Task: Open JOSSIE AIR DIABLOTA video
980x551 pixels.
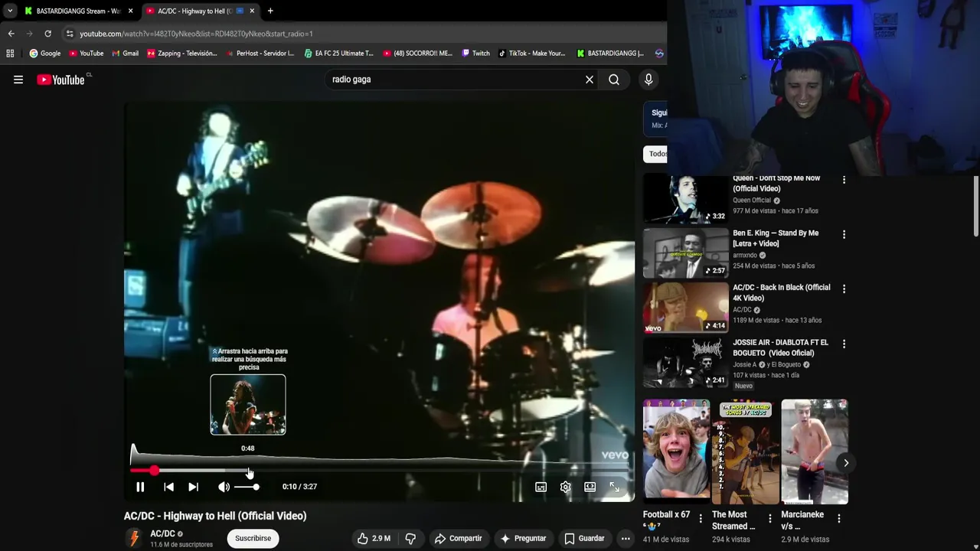Action: (x=685, y=363)
